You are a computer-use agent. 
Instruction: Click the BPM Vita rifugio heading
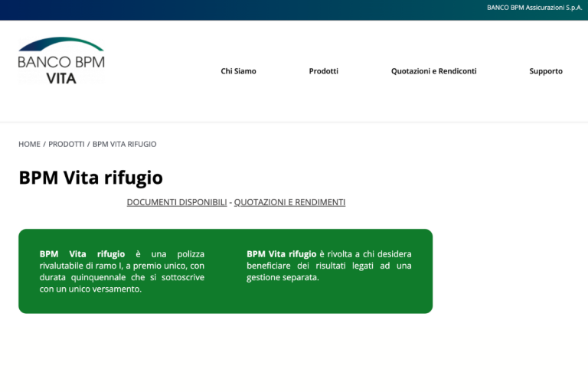91,178
